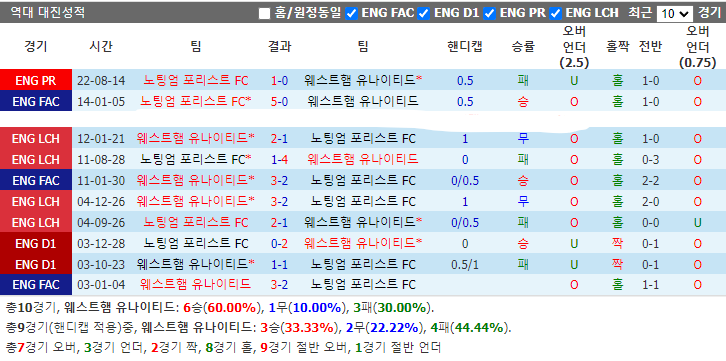Click the ENG LCH league tag for 04-12-26
The width and height of the screenshot is (726, 361).
pyautogui.click(x=36, y=201)
